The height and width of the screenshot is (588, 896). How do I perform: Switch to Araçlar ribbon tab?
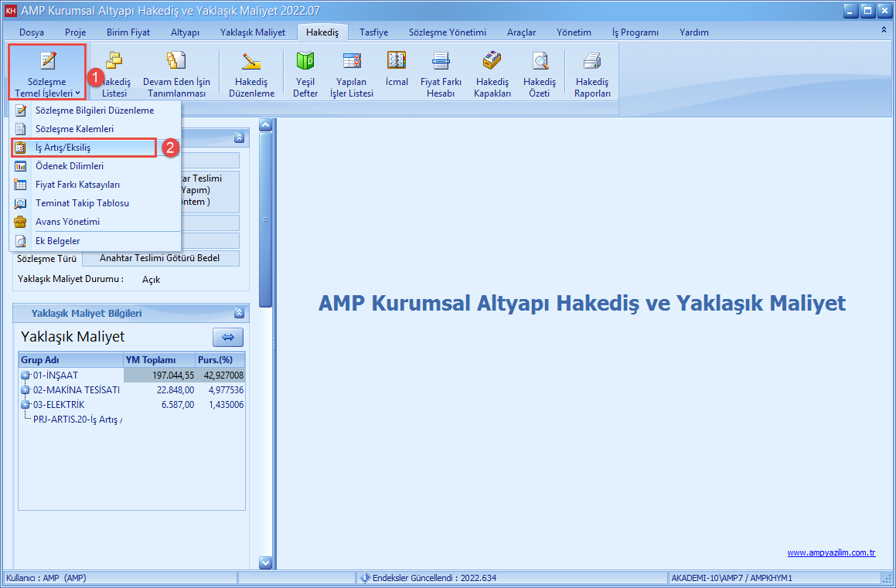tap(521, 32)
